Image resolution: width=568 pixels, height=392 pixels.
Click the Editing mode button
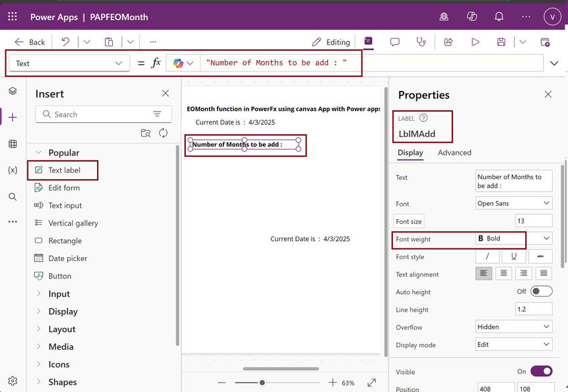tap(331, 42)
